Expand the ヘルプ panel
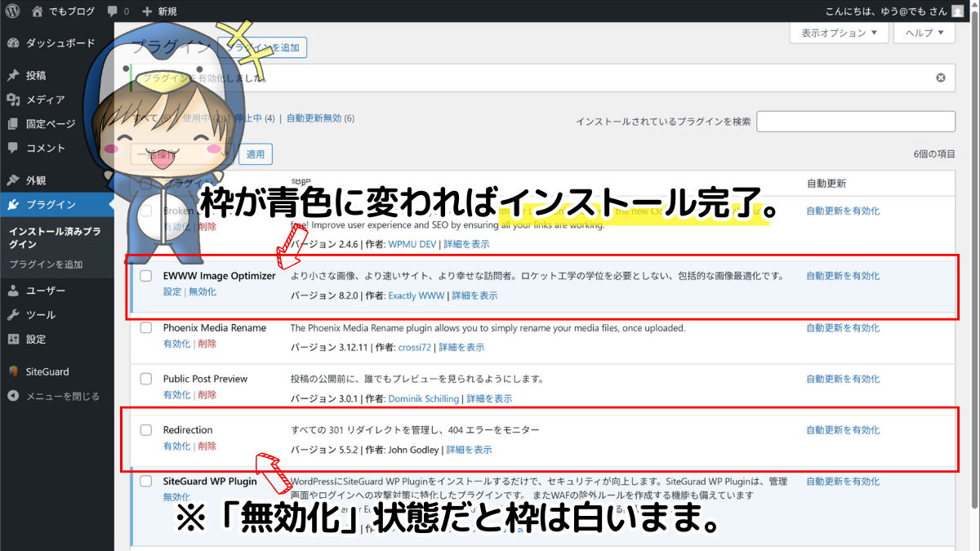This screenshot has height=551, width=980. (x=924, y=33)
